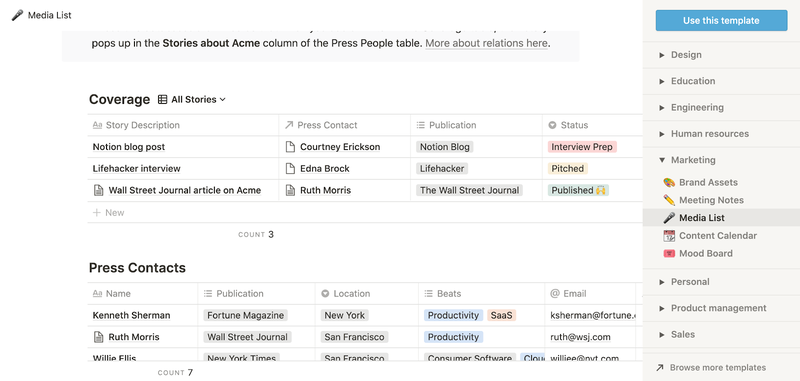
Task: Click the Name column header in Press Contacts
Action: tap(143, 294)
